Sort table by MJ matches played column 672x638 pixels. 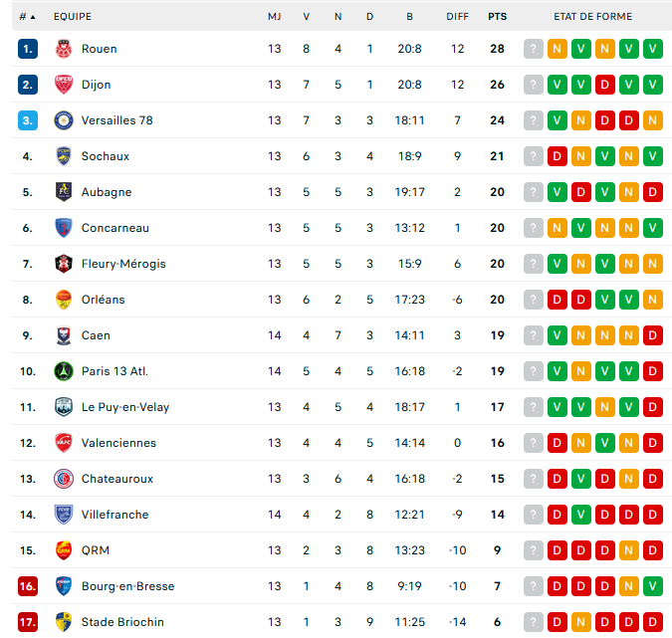click(274, 17)
